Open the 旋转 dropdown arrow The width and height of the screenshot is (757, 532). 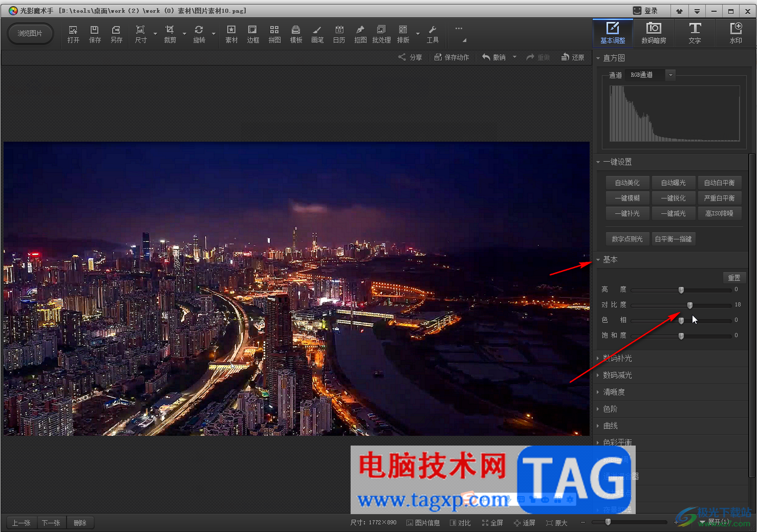(214, 34)
